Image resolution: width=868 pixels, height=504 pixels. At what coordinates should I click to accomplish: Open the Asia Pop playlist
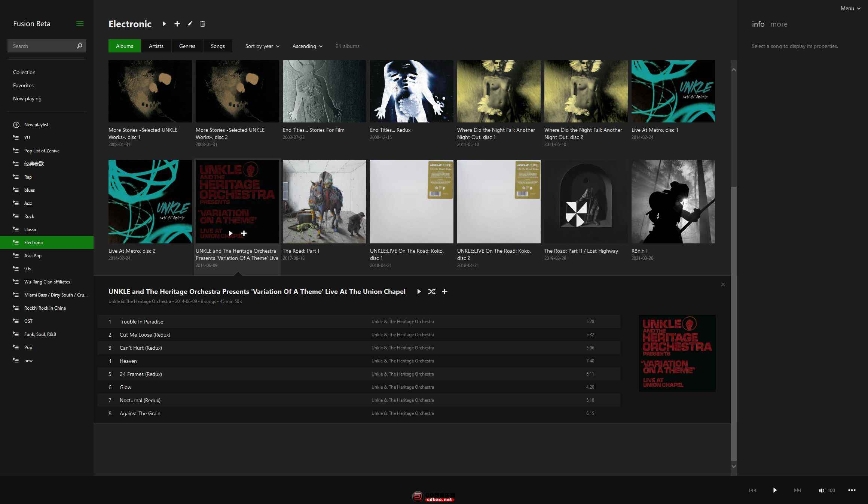[x=47, y=255]
